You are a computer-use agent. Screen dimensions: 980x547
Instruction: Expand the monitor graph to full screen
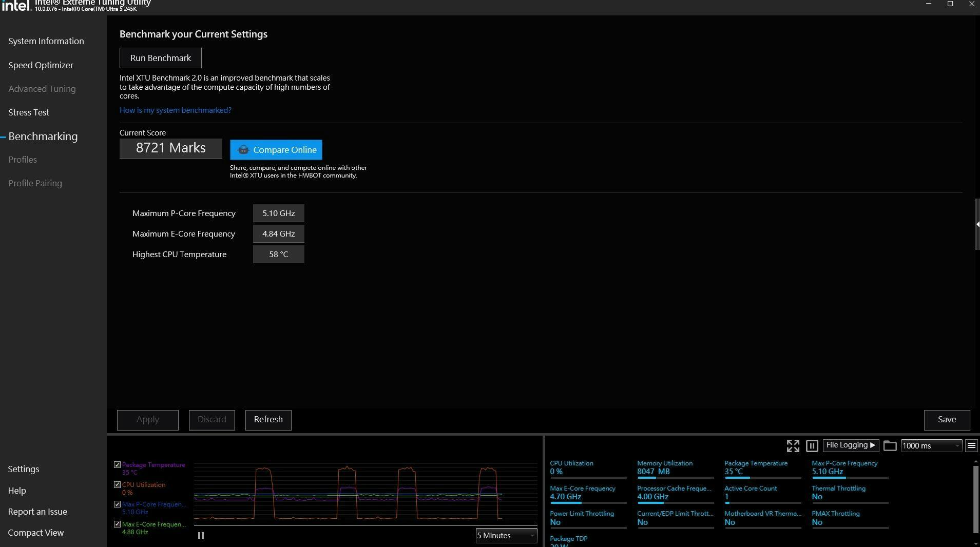793,446
